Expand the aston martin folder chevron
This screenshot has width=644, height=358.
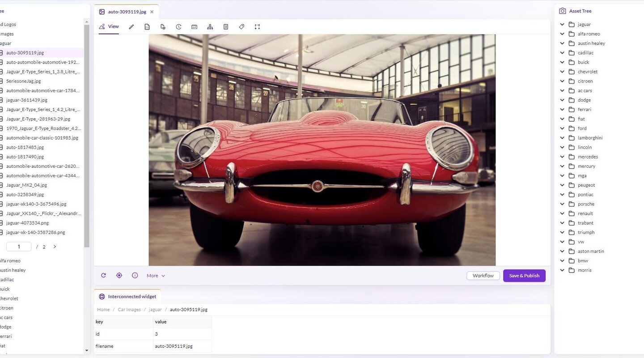(x=562, y=251)
